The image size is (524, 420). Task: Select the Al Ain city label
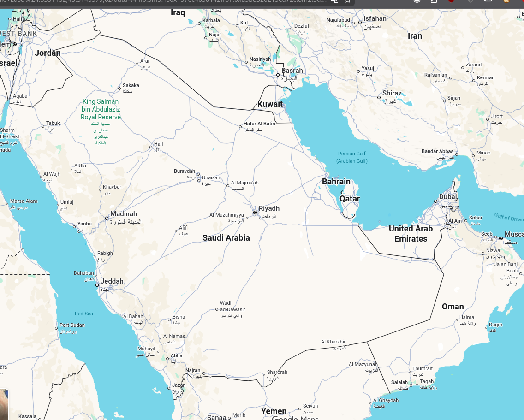point(454,221)
